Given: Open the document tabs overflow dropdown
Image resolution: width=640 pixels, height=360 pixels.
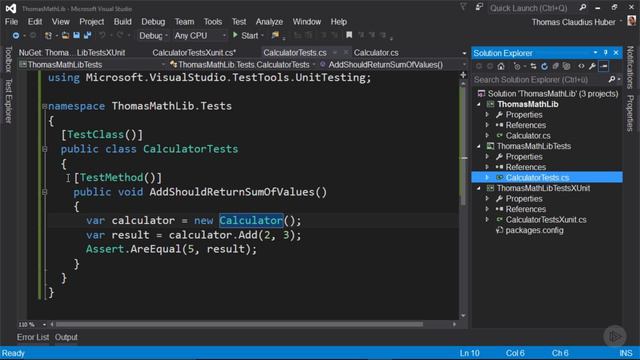Looking at the screenshot, I should [x=464, y=53].
